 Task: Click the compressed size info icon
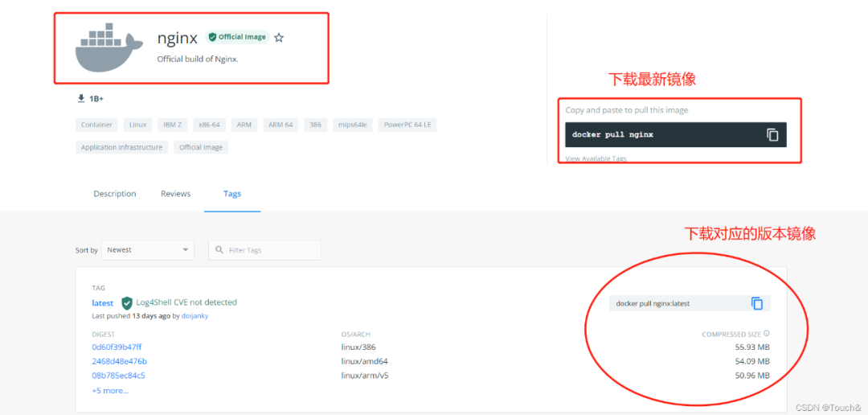[x=767, y=334]
